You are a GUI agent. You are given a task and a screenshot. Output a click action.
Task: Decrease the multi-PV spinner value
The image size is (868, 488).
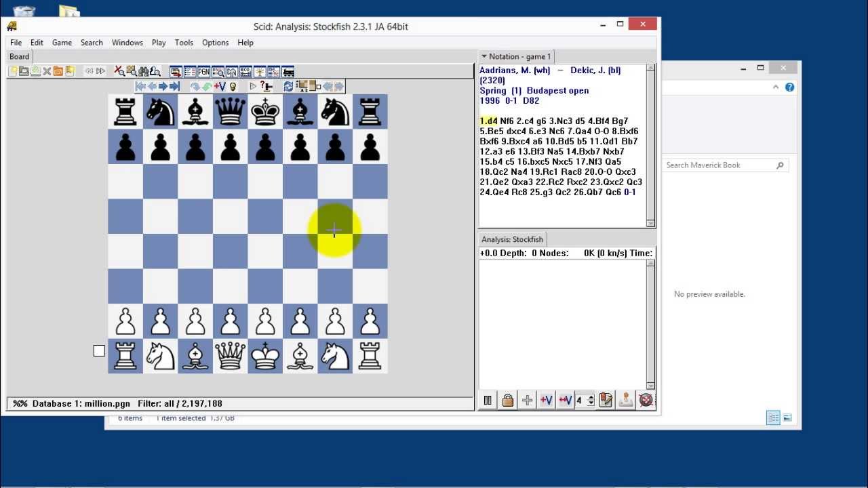point(591,404)
